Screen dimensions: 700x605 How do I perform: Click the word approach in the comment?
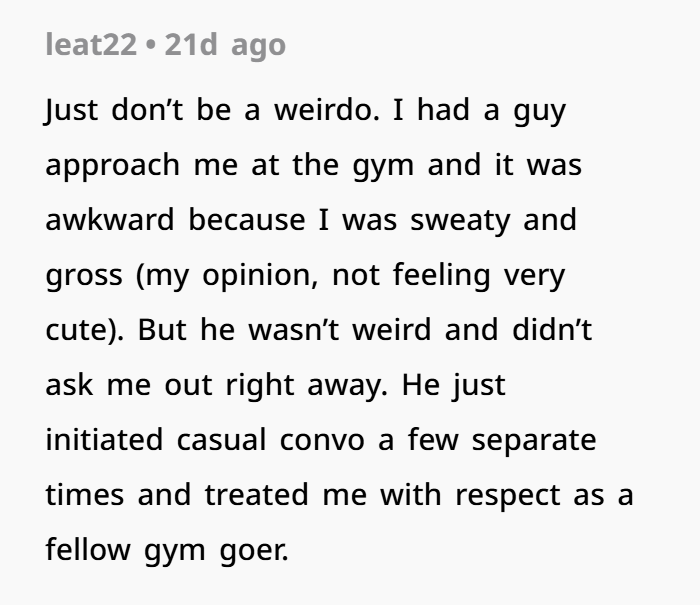click(x=113, y=167)
